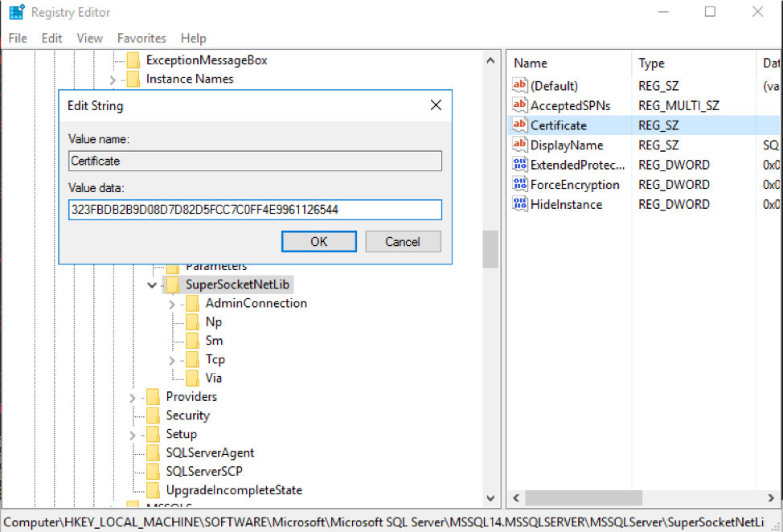Sort values by the Type column header
This screenshot has width=783, height=532.
[x=651, y=63]
